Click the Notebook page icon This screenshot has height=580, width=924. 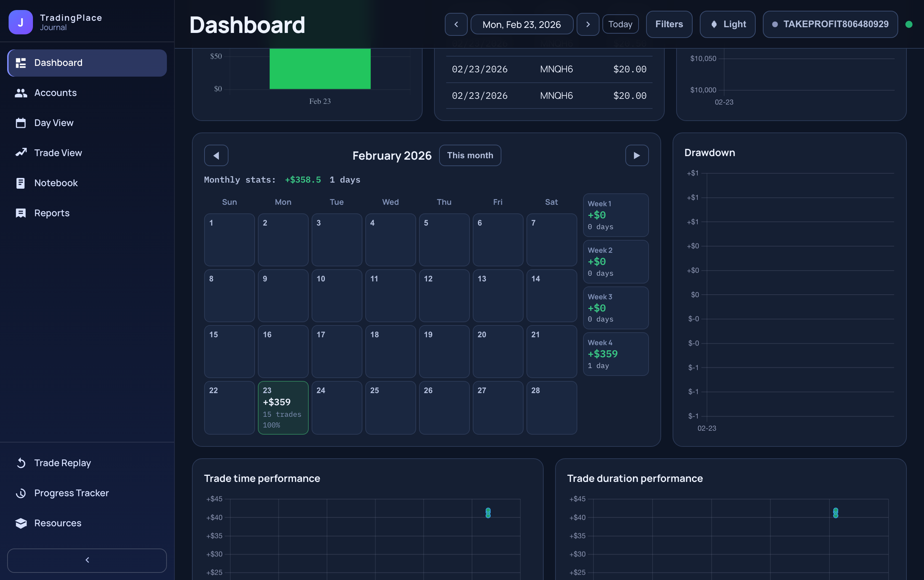pos(21,183)
